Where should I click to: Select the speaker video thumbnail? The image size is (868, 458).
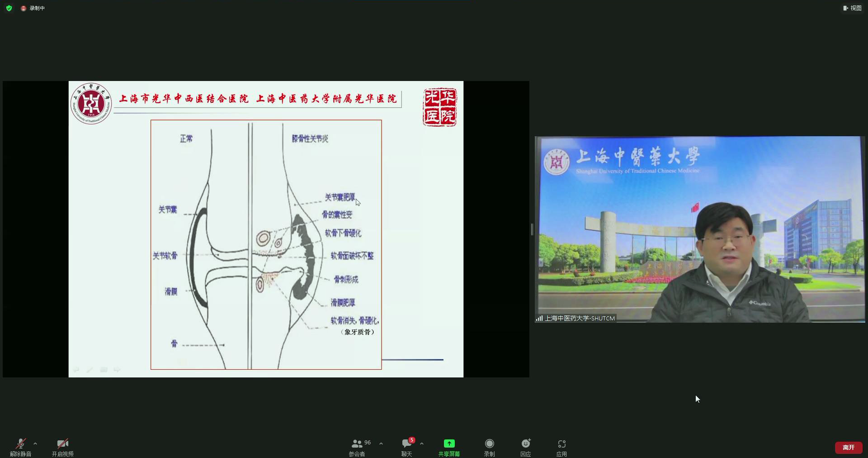[699, 229]
